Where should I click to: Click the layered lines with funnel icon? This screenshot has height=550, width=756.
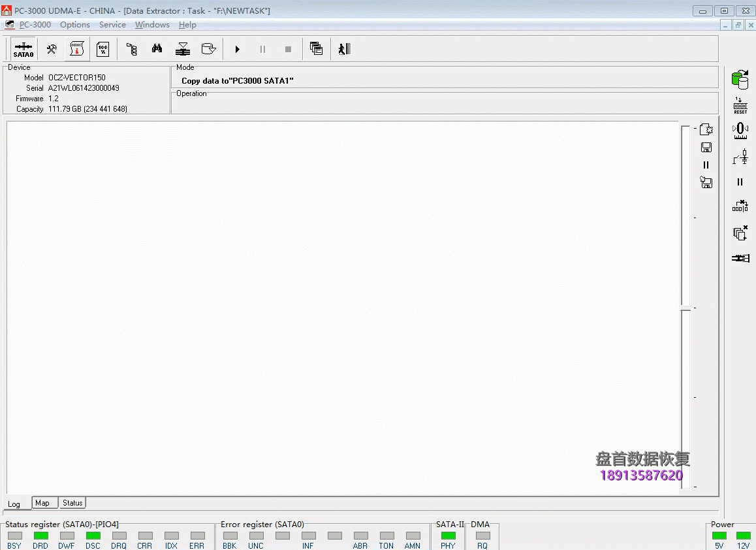(183, 49)
